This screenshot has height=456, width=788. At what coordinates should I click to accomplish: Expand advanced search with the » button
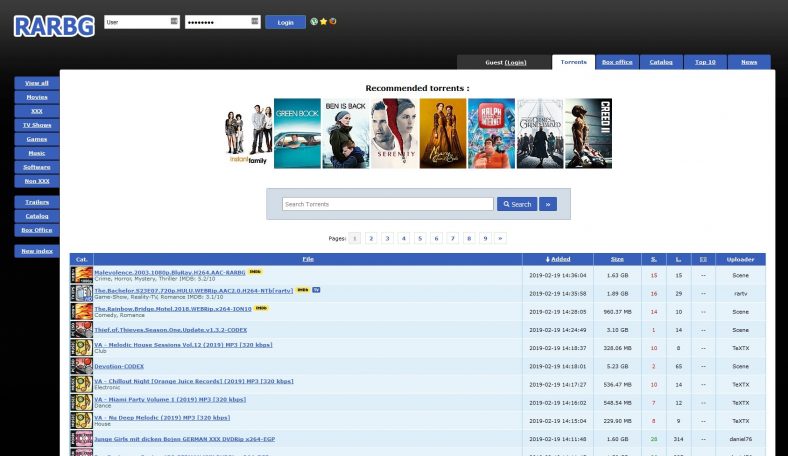tap(548, 204)
